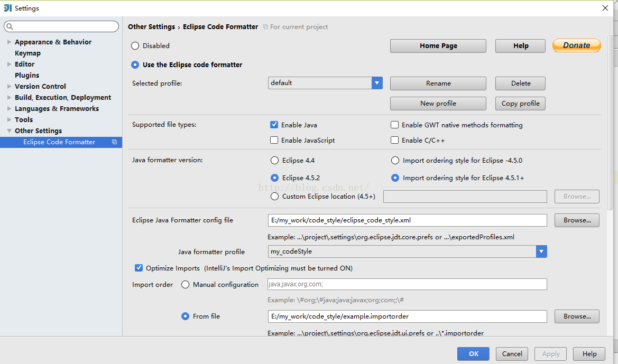Uncheck Enable Java checkbox
The height and width of the screenshot is (364, 618).
274,125
